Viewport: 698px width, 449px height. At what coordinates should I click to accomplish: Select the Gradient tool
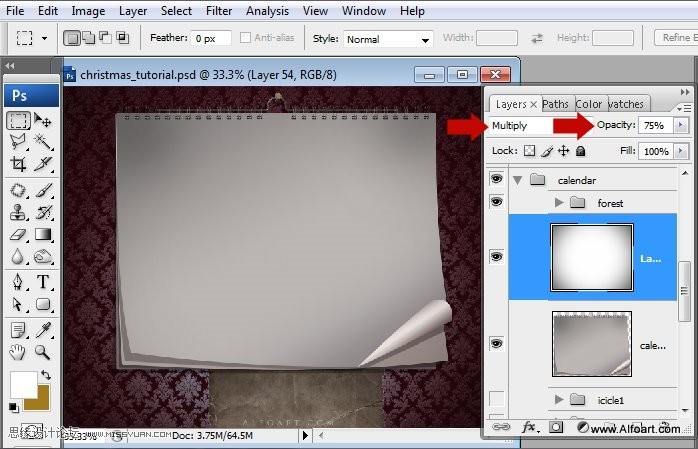click(x=43, y=235)
